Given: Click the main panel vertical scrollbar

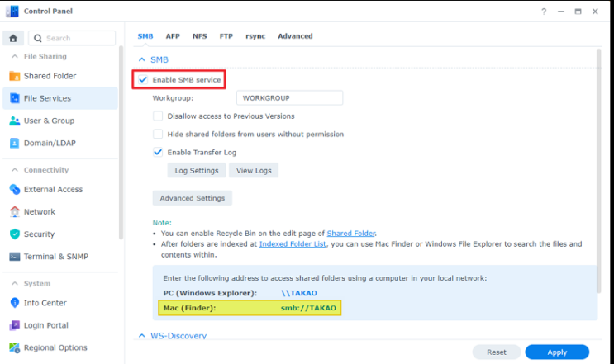Looking at the screenshot, I should tap(599, 171).
